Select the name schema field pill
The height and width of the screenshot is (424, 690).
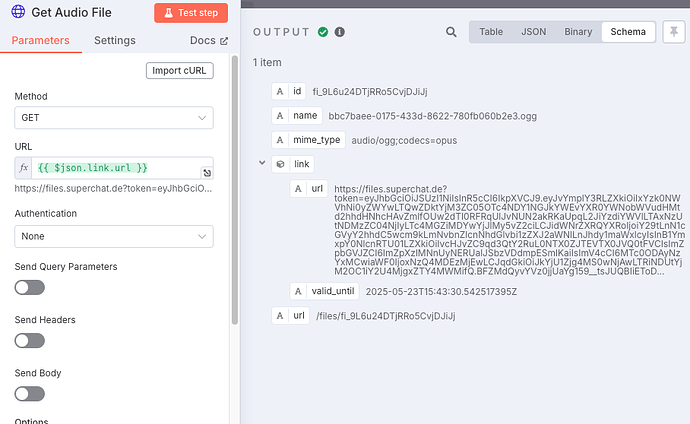[x=297, y=116]
